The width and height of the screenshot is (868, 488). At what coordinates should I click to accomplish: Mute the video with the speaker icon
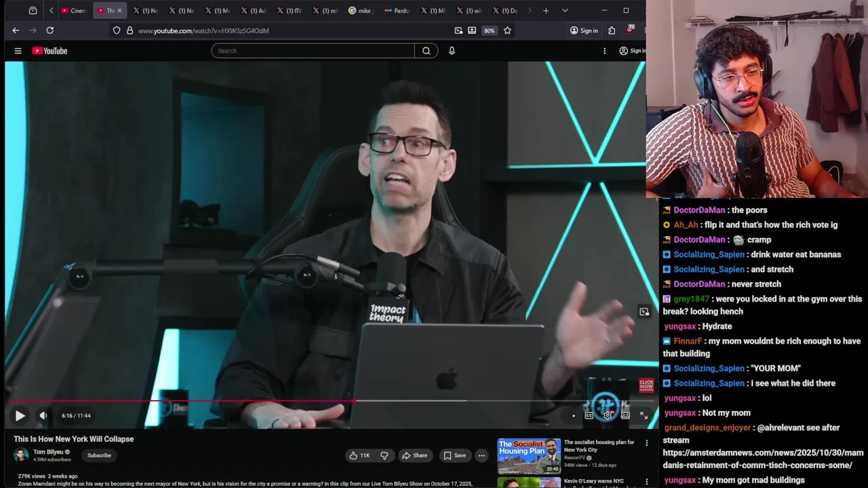coord(43,415)
